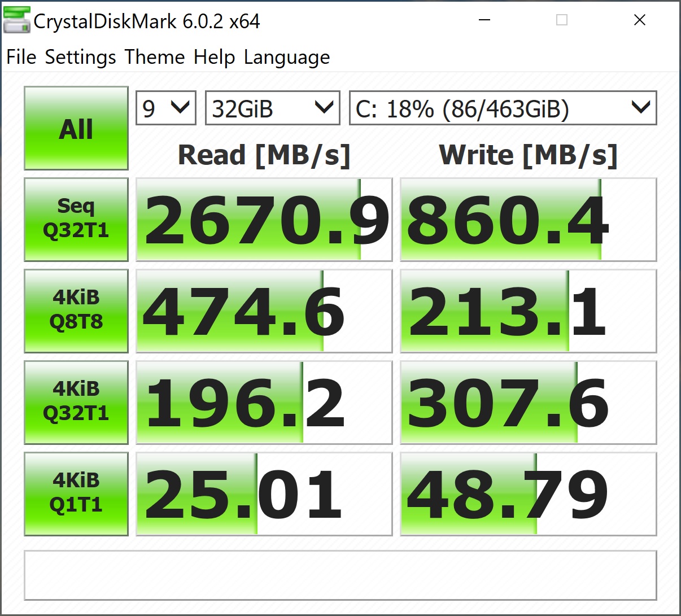Open the Help menu
Screen dimensions: 681x616
tap(214, 57)
